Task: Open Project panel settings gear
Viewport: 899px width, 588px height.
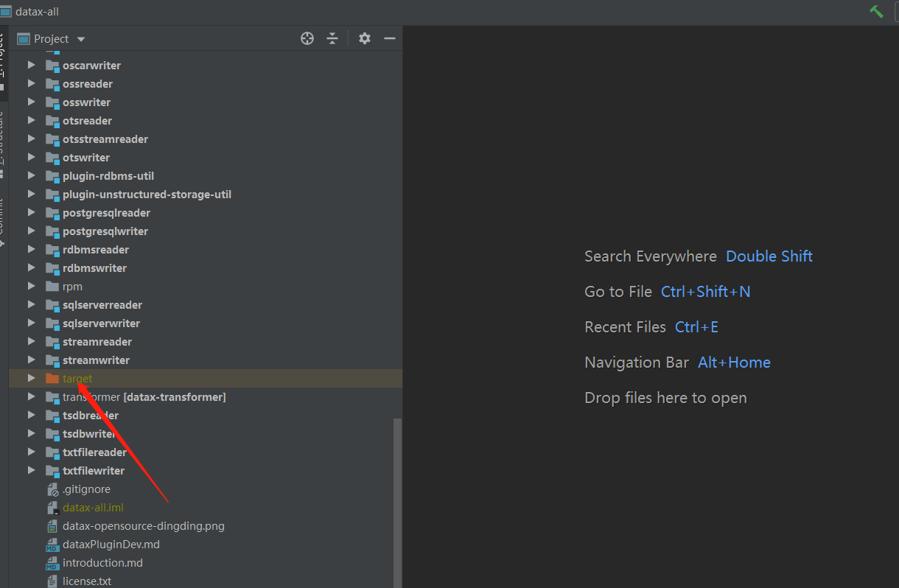Action: tap(365, 38)
